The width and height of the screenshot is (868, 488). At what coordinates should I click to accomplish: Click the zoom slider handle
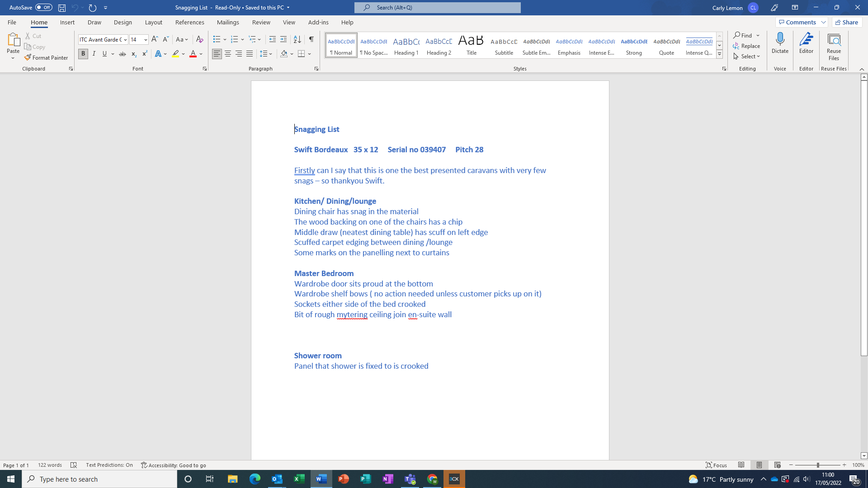pyautogui.click(x=818, y=465)
